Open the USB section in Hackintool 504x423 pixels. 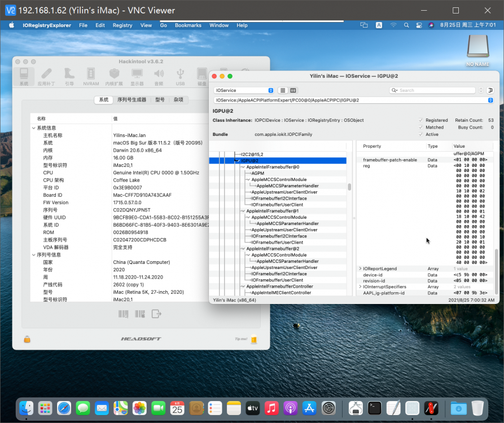pos(180,77)
